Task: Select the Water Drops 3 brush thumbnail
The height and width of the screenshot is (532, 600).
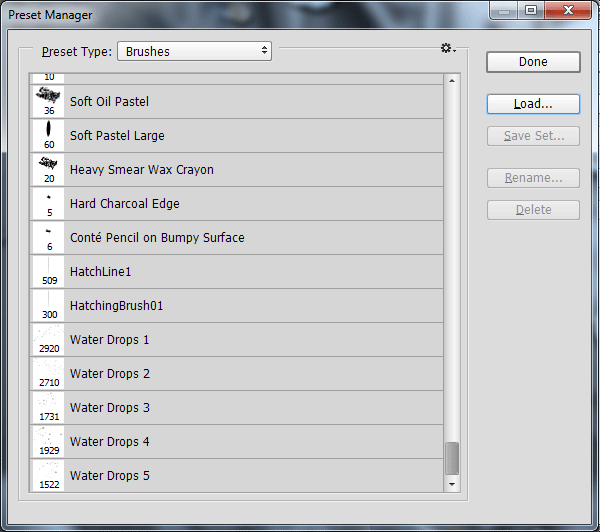Action: point(48,408)
